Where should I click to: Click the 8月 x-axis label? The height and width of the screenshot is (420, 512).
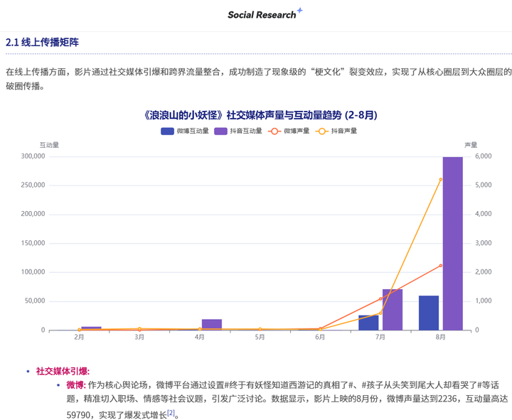440,337
